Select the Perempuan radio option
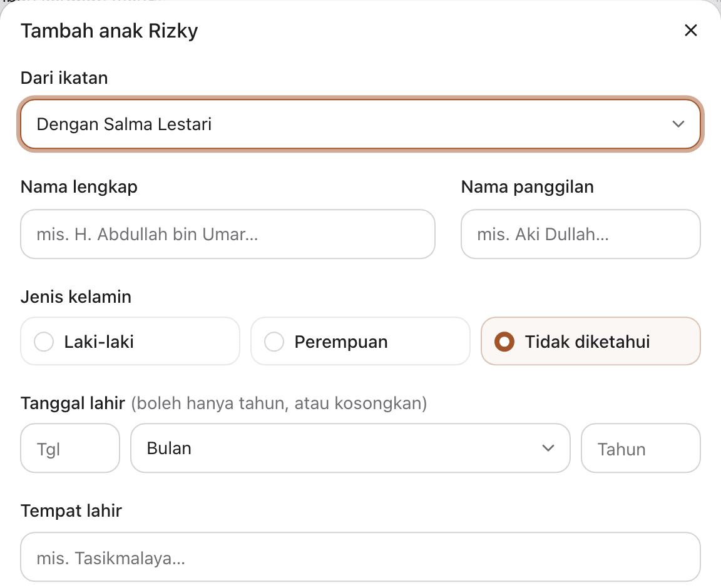The height and width of the screenshot is (588, 721). tap(360, 341)
